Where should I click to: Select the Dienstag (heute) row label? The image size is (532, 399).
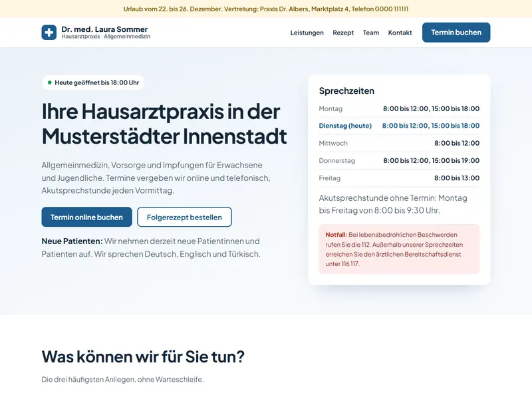pyautogui.click(x=345, y=126)
